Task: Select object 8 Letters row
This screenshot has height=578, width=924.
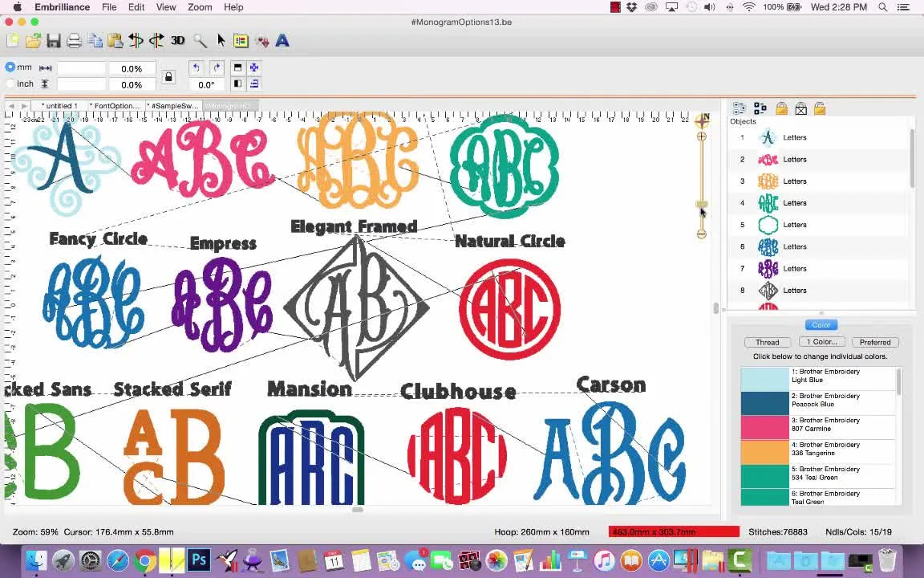Action: (819, 290)
